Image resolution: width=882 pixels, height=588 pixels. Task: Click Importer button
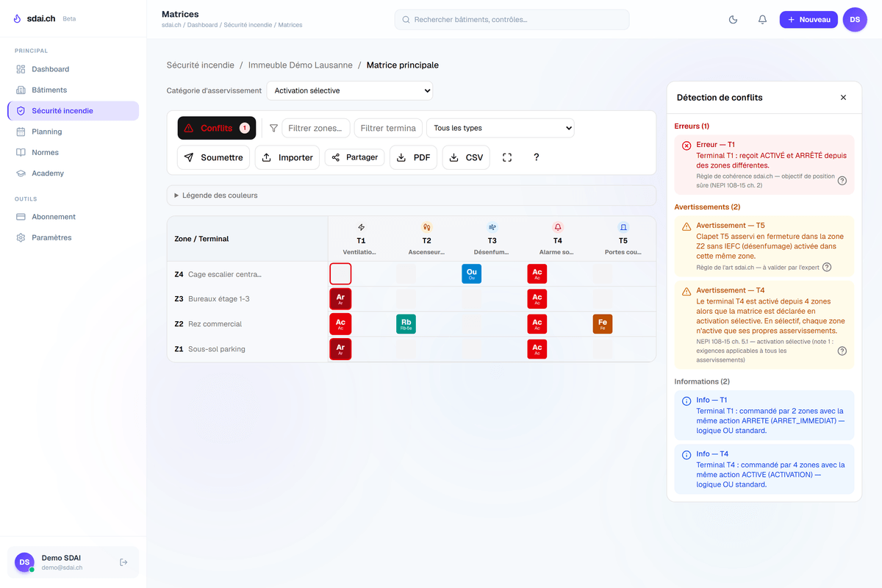[x=287, y=157]
